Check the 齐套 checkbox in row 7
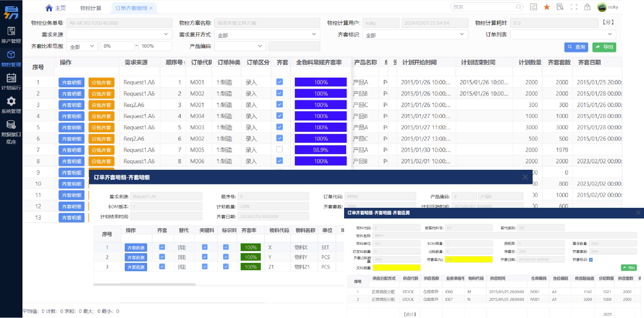 click(x=279, y=149)
